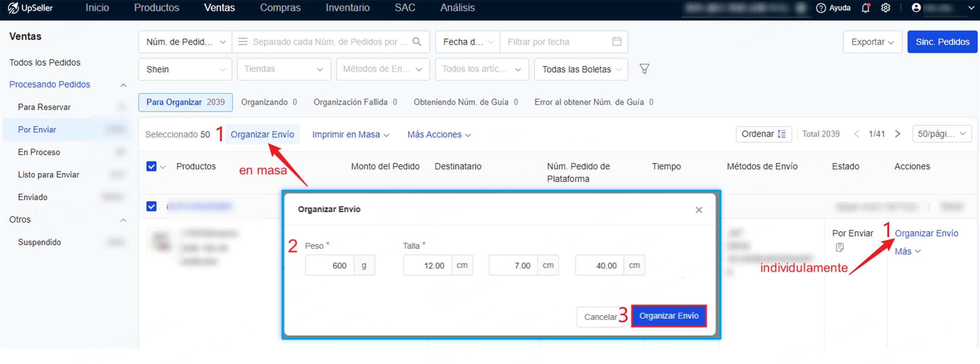Expand the Más Acciones menu

tap(438, 134)
